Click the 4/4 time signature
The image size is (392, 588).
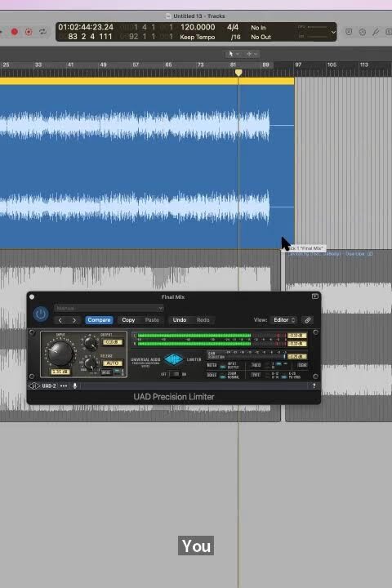pyautogui.click(x=233, y=28)
